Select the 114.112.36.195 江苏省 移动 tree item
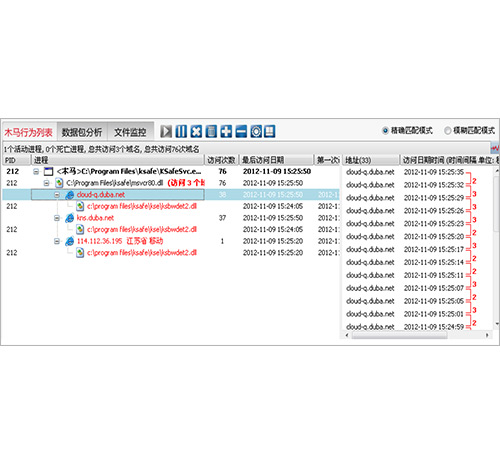500x465 pixels. (120, 241)
